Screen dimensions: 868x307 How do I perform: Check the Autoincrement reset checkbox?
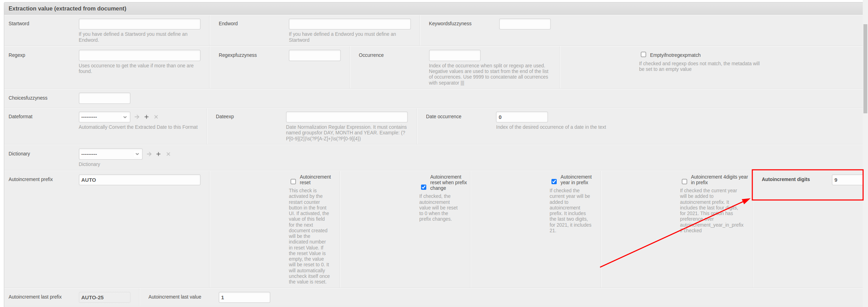tap(293, 182)
